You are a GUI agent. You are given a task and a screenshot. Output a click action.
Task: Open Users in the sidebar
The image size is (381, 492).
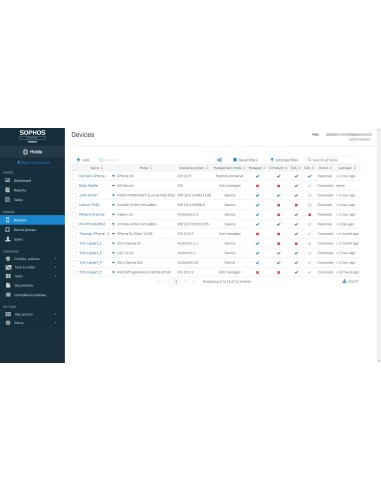[x=18, y=240]
